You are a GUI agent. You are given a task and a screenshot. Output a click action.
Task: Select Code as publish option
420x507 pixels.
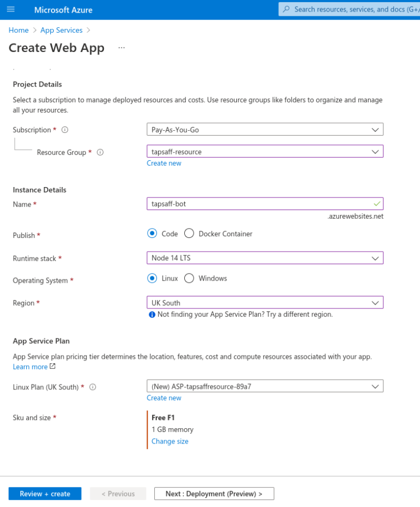tap(153, 233)
